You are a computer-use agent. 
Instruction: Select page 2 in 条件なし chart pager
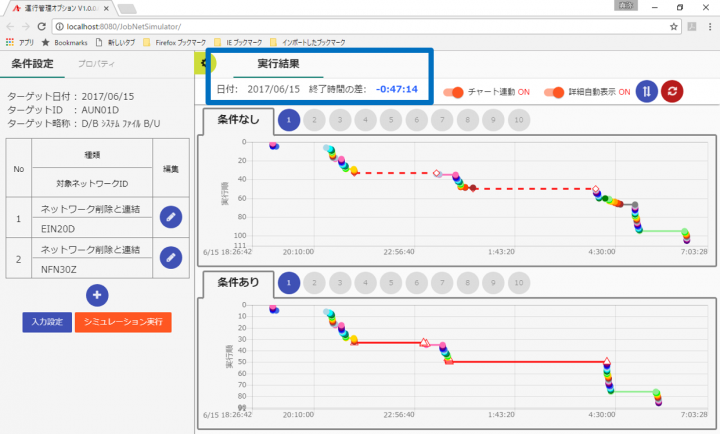click(313, 120)
